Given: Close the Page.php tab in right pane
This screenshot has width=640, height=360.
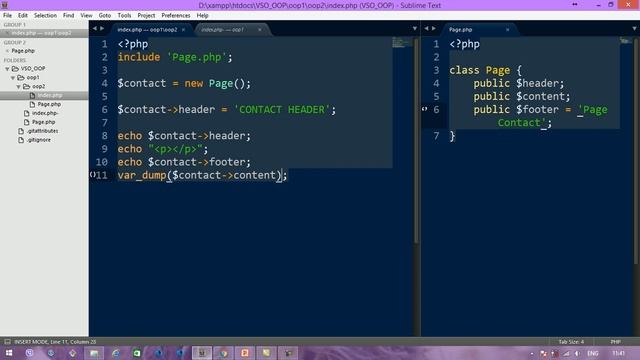Looking at the screenshot, I should tap(507, 30).
